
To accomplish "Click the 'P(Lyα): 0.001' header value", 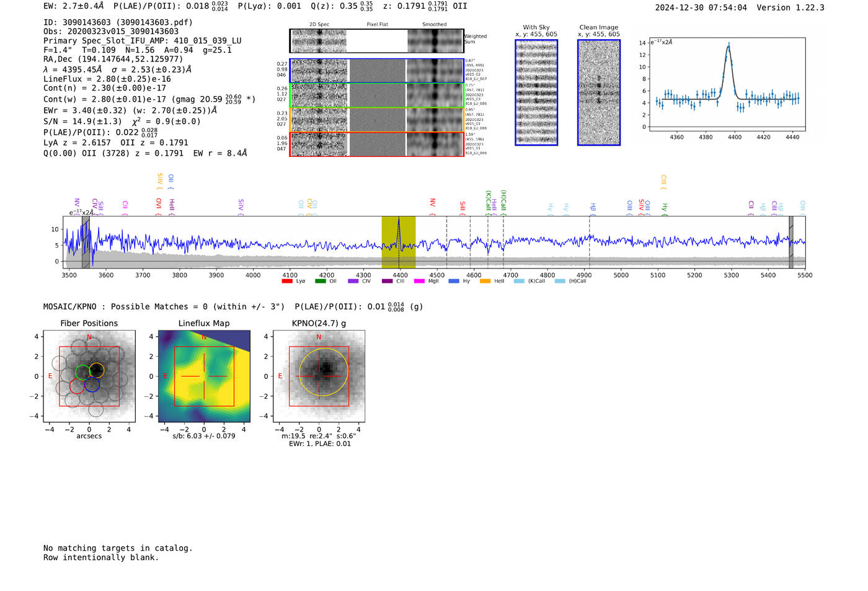I will (x=270, y=6).
